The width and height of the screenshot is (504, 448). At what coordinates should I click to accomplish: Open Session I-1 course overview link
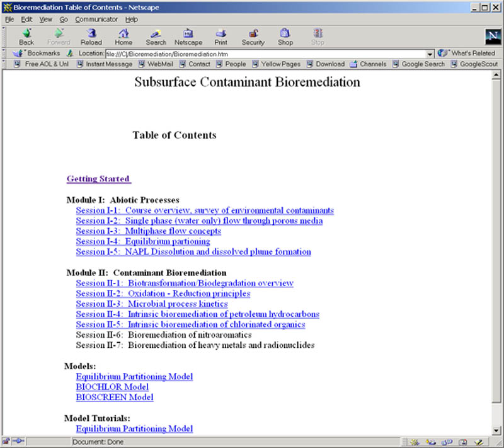[205, 210]
